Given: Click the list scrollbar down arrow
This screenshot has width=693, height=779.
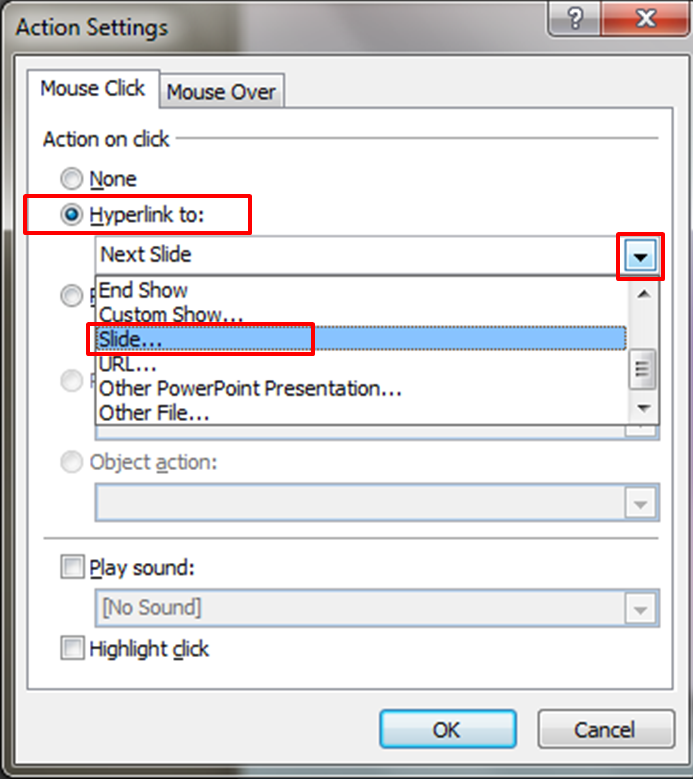Looking at the screenshot, I should point(643,408).
